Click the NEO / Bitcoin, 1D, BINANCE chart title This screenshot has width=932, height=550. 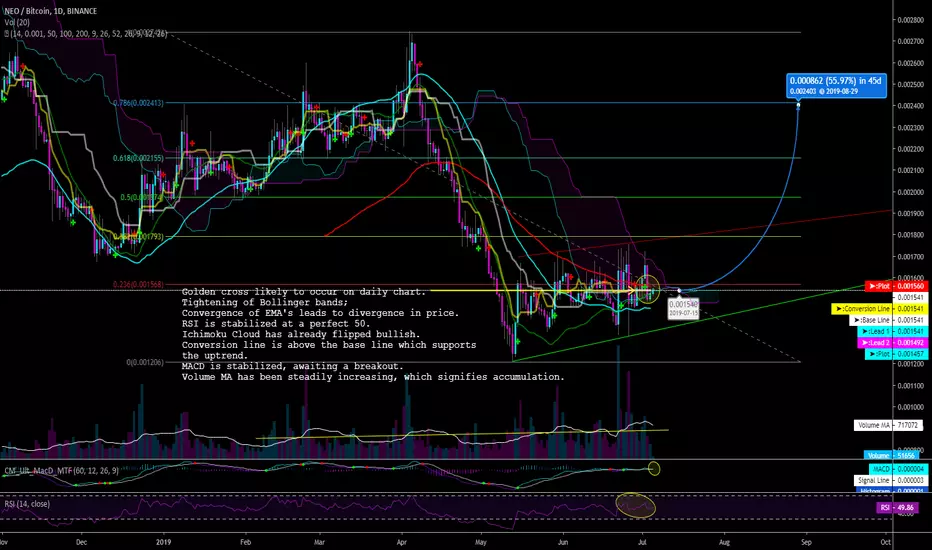point(50,11)
